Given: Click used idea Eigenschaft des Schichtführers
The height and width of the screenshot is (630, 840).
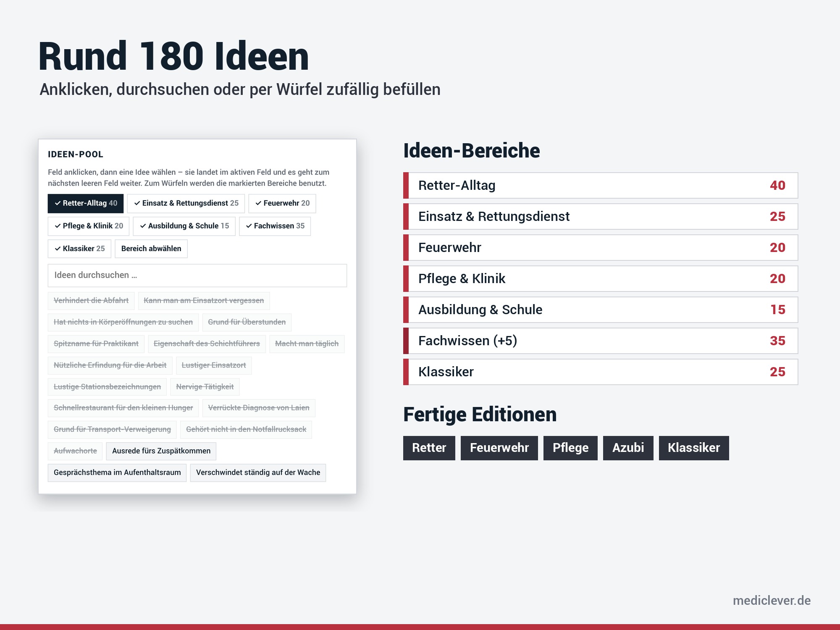Looking at the screenshot, I should point(207,344).
